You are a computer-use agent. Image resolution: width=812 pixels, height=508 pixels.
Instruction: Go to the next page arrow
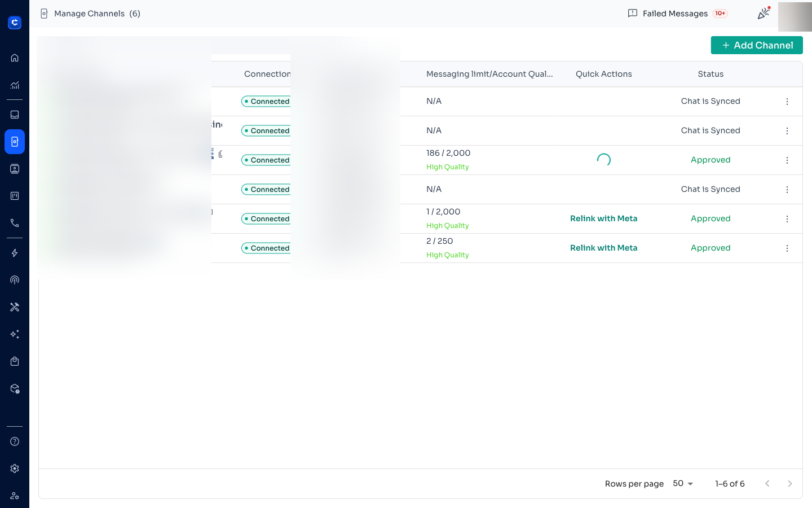tap(789, 484)
